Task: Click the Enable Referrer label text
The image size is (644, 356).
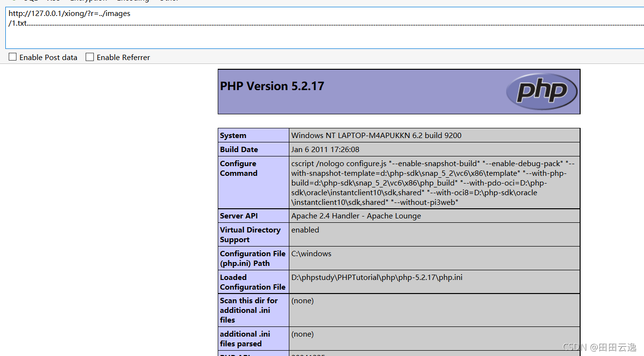Action: [x=123, y=57]
